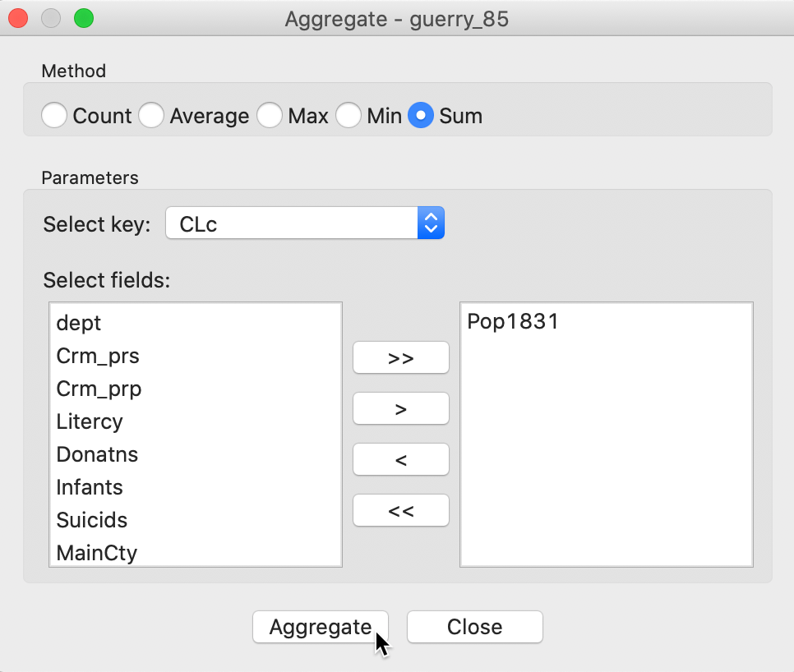Select Infants in the fields list

pos(196,487)
